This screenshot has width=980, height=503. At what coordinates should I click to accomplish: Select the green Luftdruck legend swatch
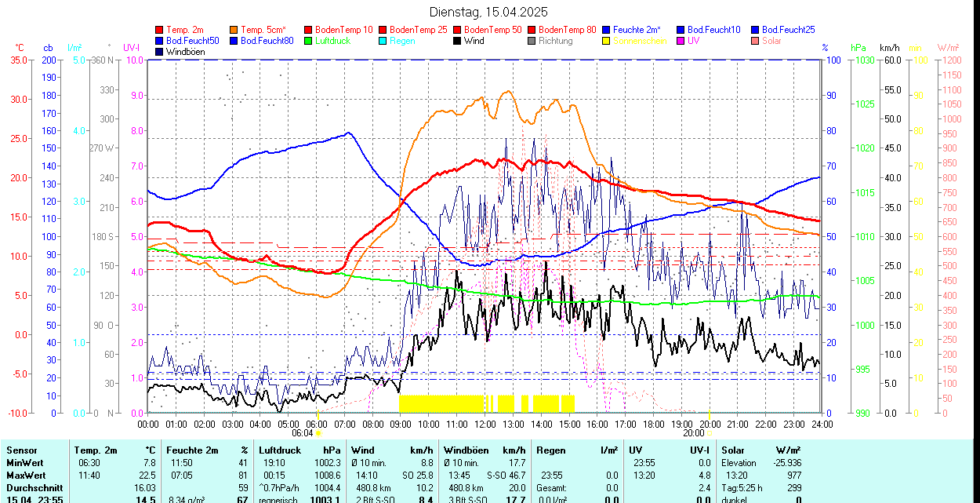(308, 41)
